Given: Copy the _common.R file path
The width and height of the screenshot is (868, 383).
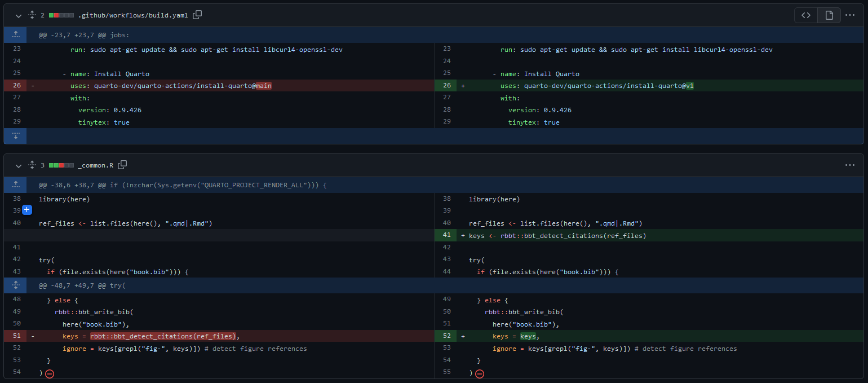Looking at the screenshot, I should coord(122,165).
